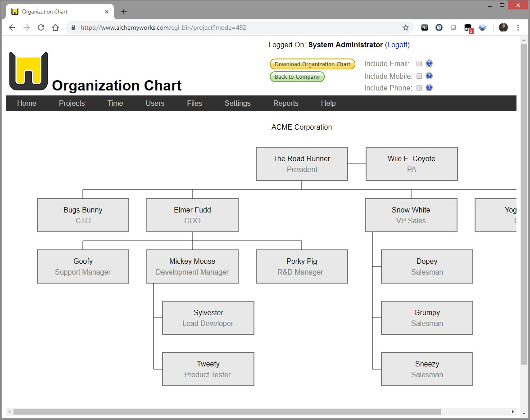
Task: Close the Organization Chart tab
Action: 106,12
